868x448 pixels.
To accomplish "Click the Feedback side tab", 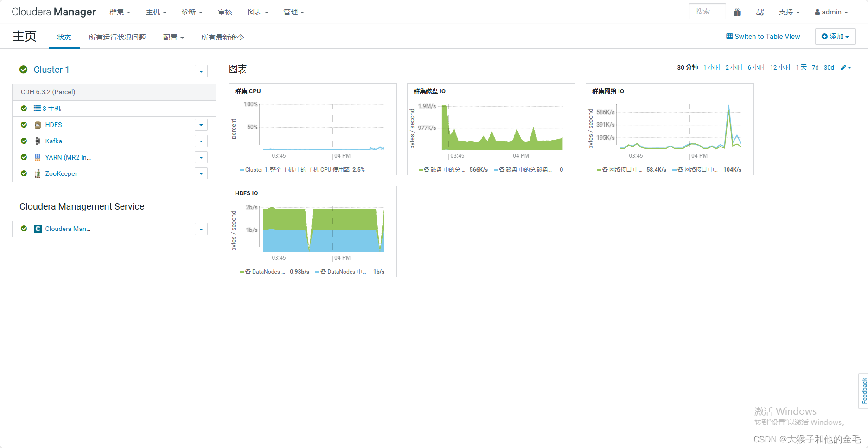I will pyautogui.click(x=864, y=391).
